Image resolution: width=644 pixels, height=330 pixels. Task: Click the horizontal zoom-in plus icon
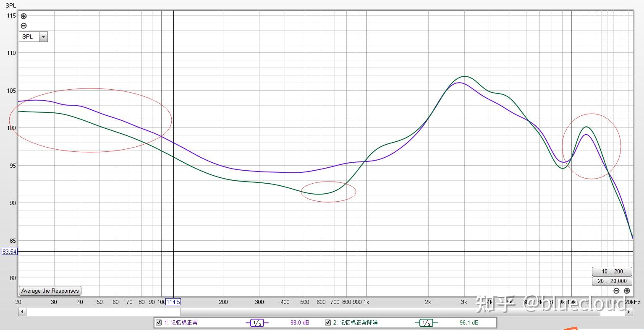[x=627, y=291]
